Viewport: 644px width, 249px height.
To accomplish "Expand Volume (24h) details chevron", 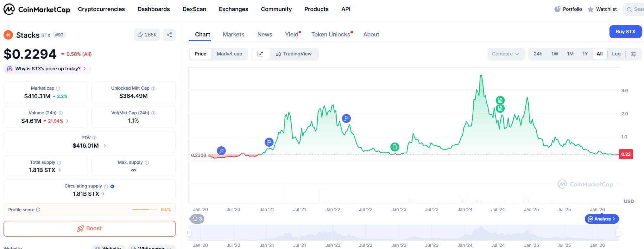I will [x=67, y=121].
